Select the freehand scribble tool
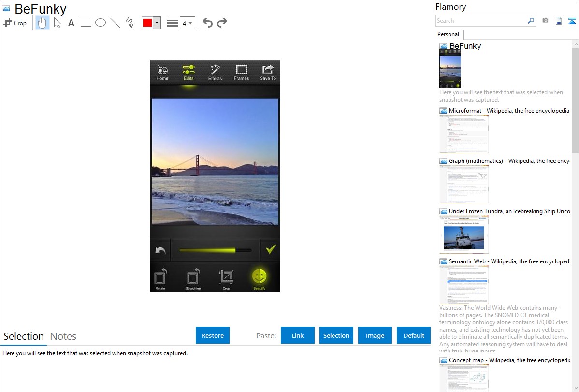Viewport: 579px width, 392px height. [130, 23]
